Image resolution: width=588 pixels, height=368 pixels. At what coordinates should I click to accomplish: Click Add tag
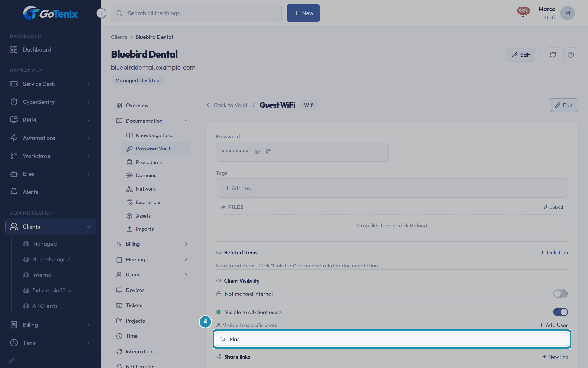(238, 188)
